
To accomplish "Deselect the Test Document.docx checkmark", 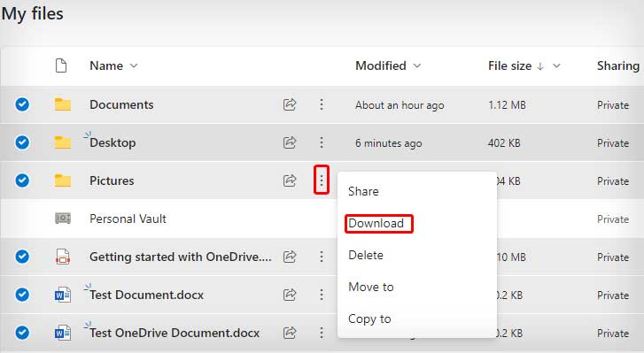I will [x=22, y=295].
